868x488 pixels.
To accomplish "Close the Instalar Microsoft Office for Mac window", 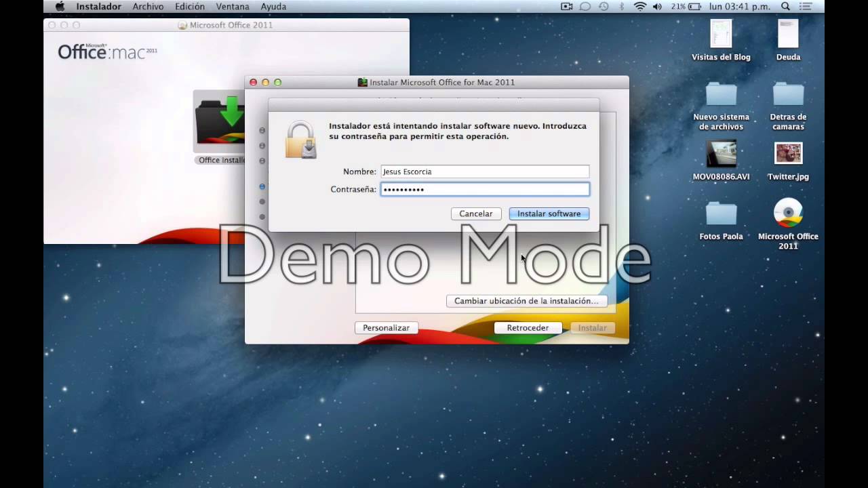I will 253,82.
